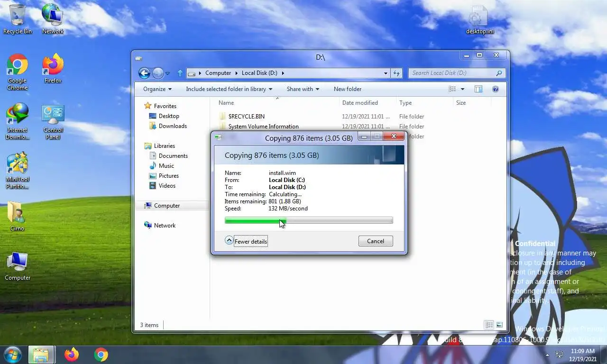Image resolution: width=607 pixels, height=364 pixels.
Task: Open the network tray icon
Action: click(560, 355)
